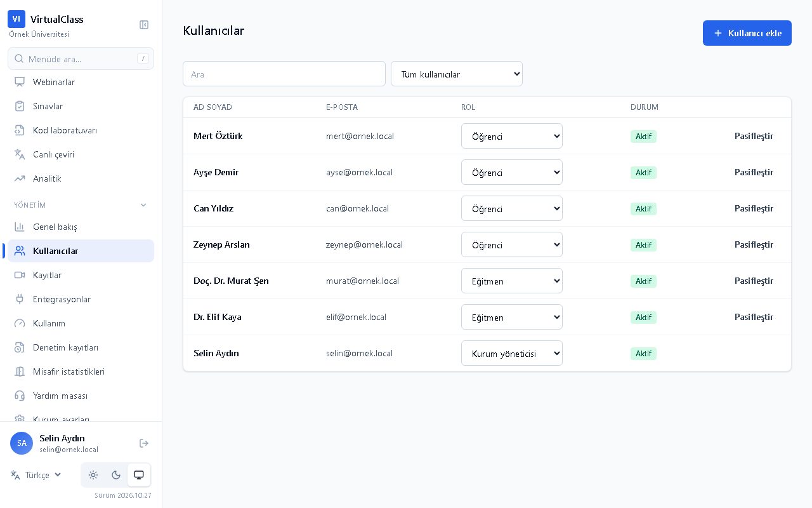Viewport: 812px width, 508px height.
Task: Open Denetim kayıtları menu item
Action: pos(81,347)
